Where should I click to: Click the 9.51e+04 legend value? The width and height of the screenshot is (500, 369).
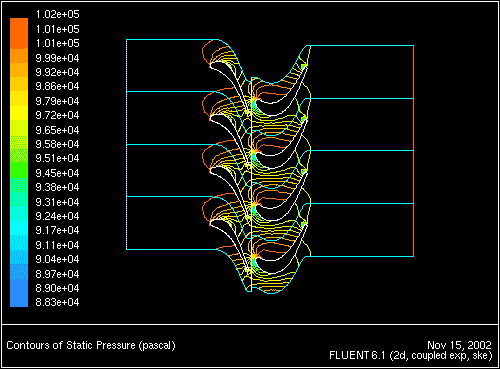point(57,158)
